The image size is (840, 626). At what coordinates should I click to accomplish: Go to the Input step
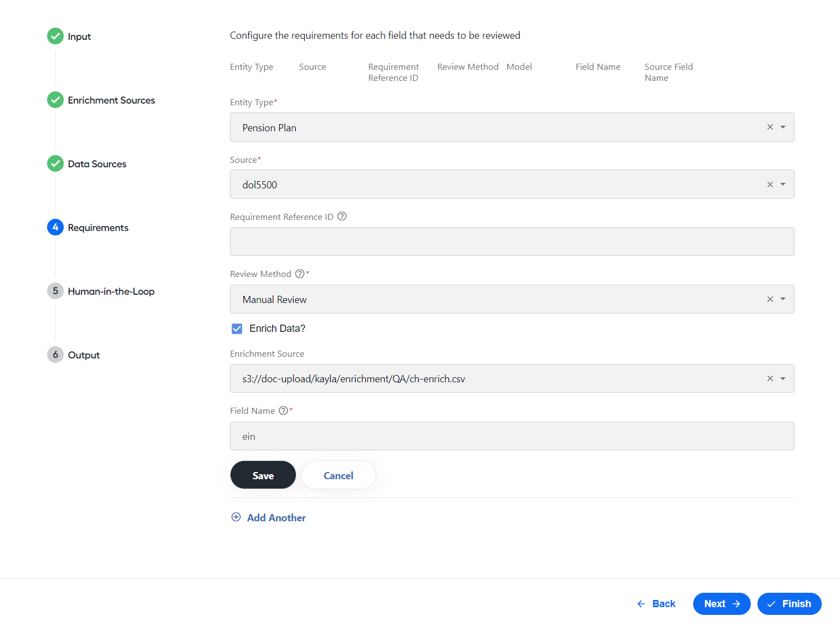pyautogui.click(x=79, y=37)
